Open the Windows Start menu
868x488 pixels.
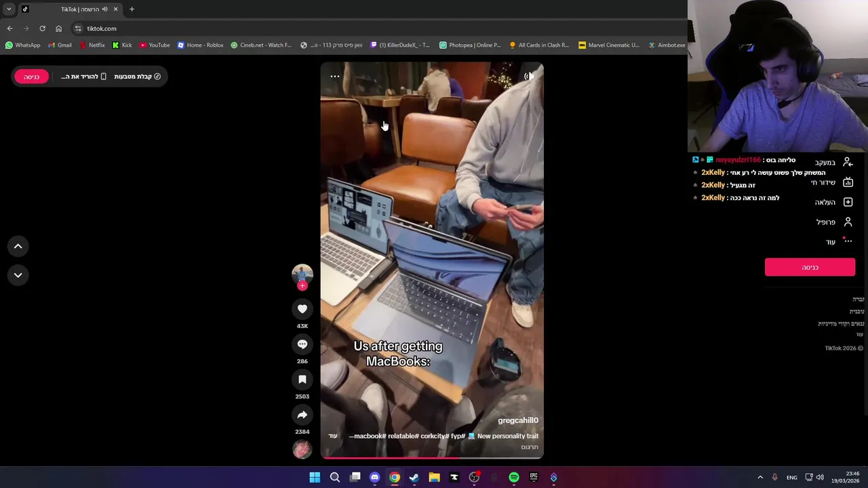click(x=315, y=477)
